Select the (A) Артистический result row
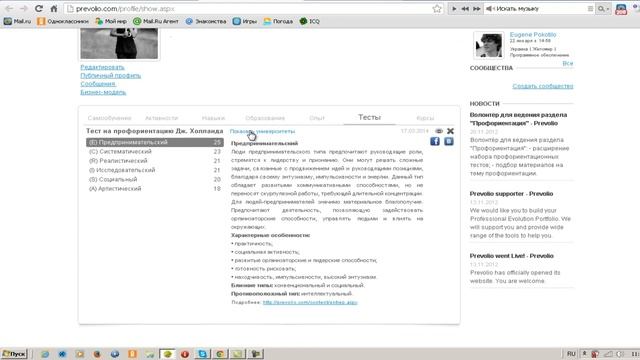640x360 pixels. (155, 189)
